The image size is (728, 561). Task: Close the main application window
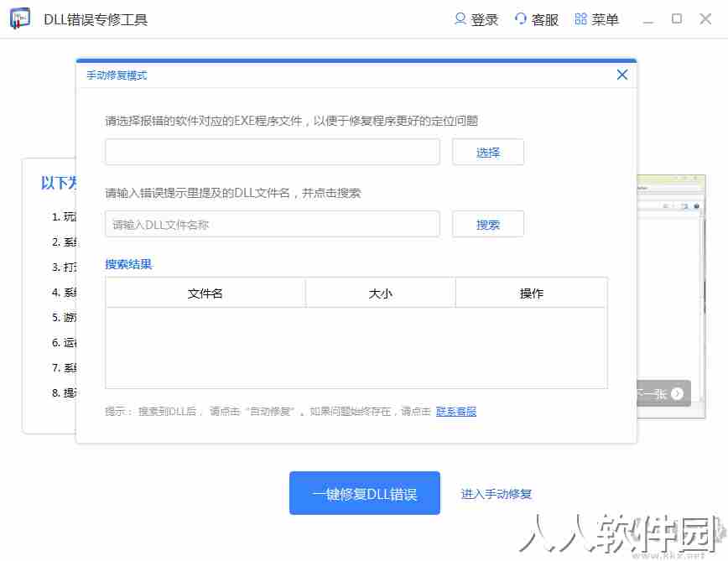[x=705, y=19]
